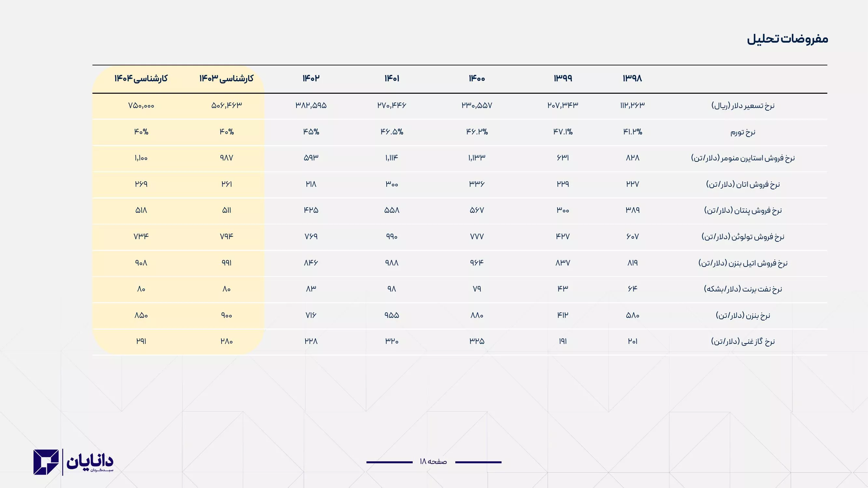Select row label نرخ فروش اتان
The image size is (868, 488).
point(743,184)
